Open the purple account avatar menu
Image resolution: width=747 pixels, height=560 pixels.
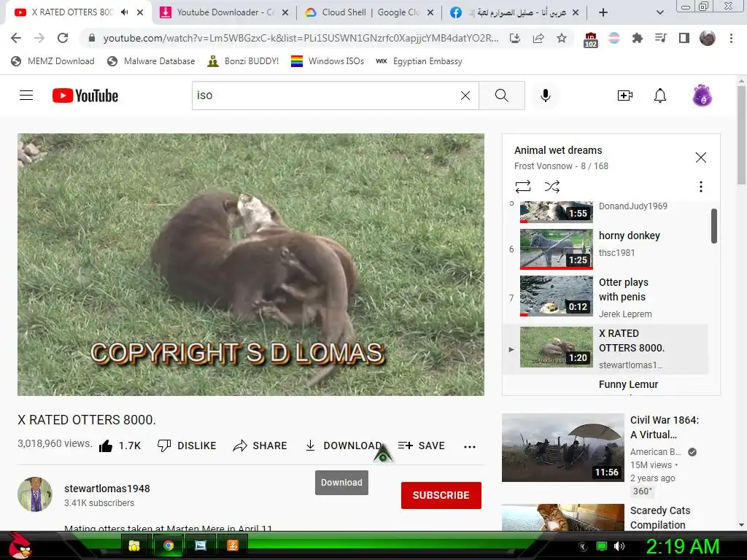[703, 96]
